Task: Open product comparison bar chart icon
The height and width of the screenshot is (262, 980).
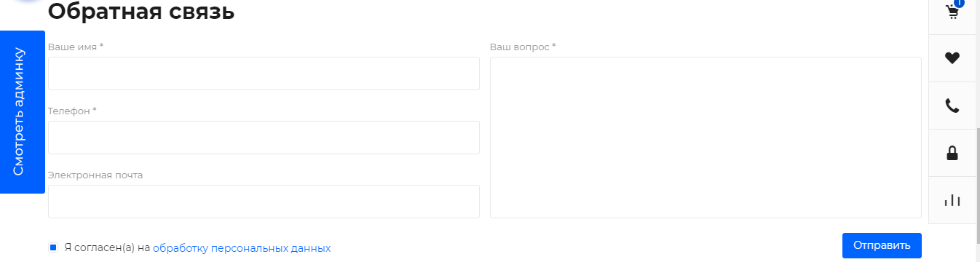Action: [x=952, y=200]
